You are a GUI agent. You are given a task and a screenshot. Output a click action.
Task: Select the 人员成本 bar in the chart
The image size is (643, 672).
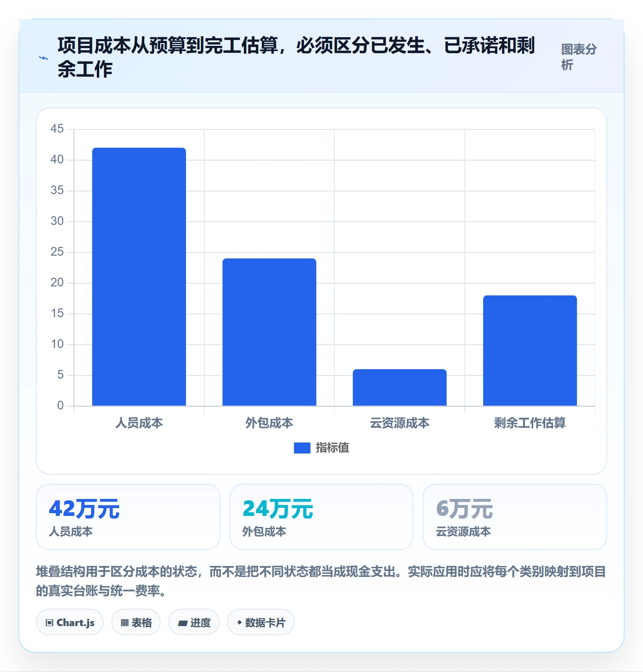tap(139, 277)
